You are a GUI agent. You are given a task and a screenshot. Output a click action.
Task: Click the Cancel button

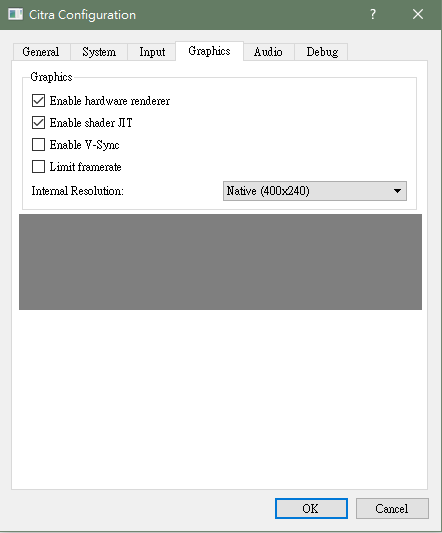point(392,509)
